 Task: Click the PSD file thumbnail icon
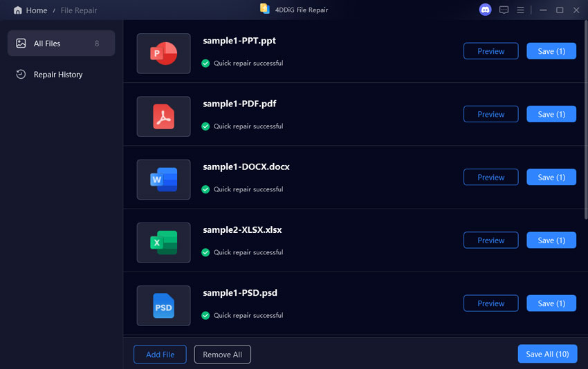click(x=163, y=305)
